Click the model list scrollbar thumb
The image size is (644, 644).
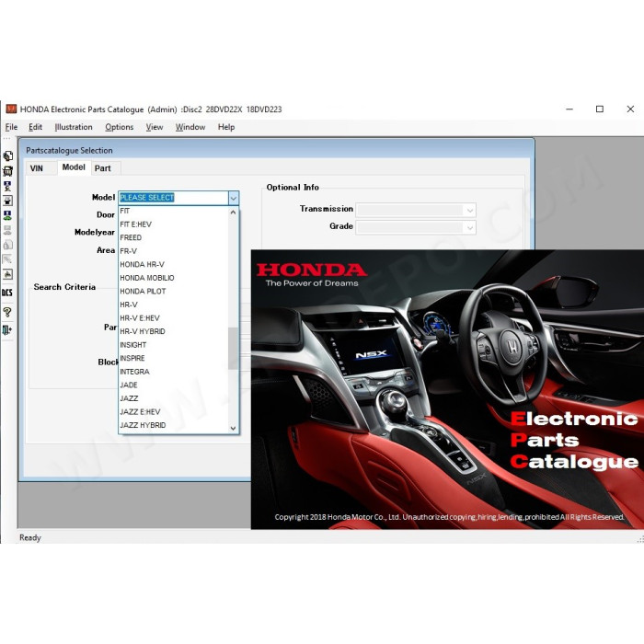tap(234, 349)
